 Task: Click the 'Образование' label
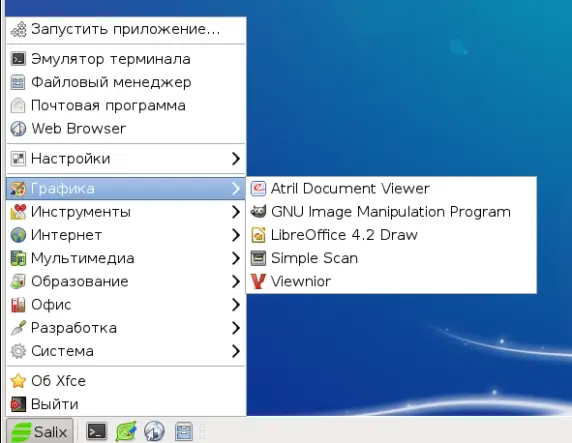point(80,281)
